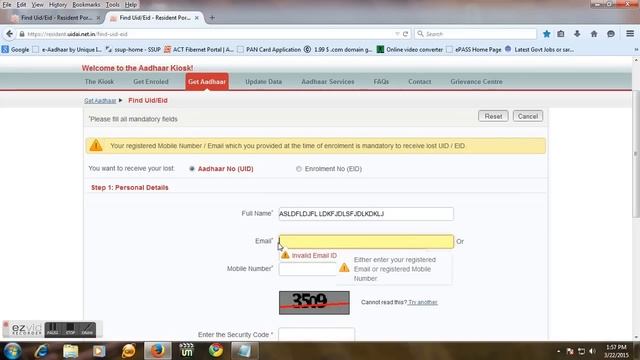Open the History menu
The width and height of the screenshot is (640, 360).
(58, 4)
